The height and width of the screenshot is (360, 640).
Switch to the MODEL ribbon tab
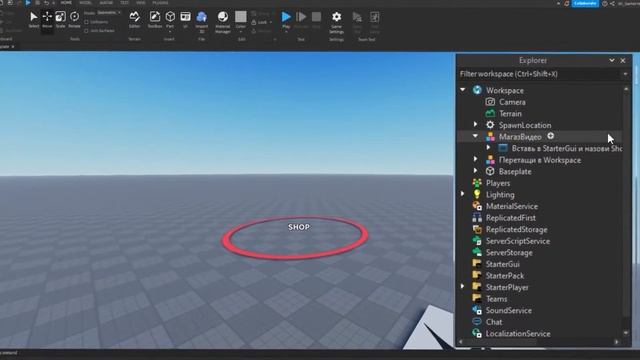pos(85,3)
